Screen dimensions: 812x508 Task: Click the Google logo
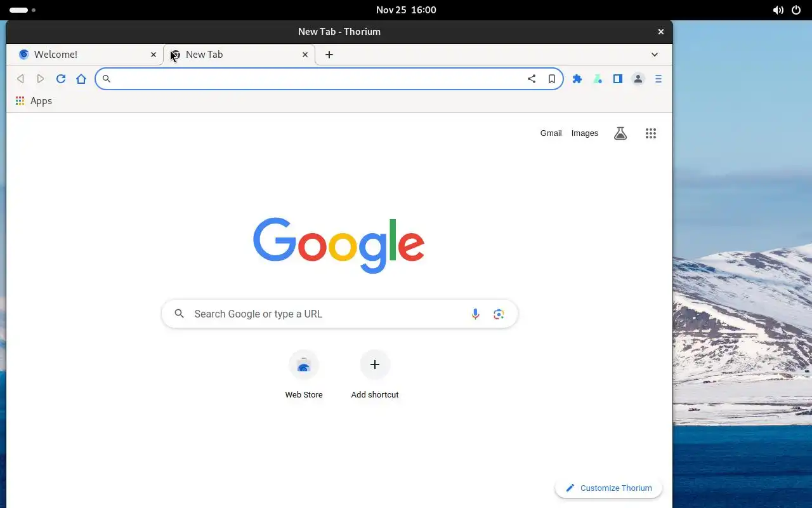(x=339, y=246)
